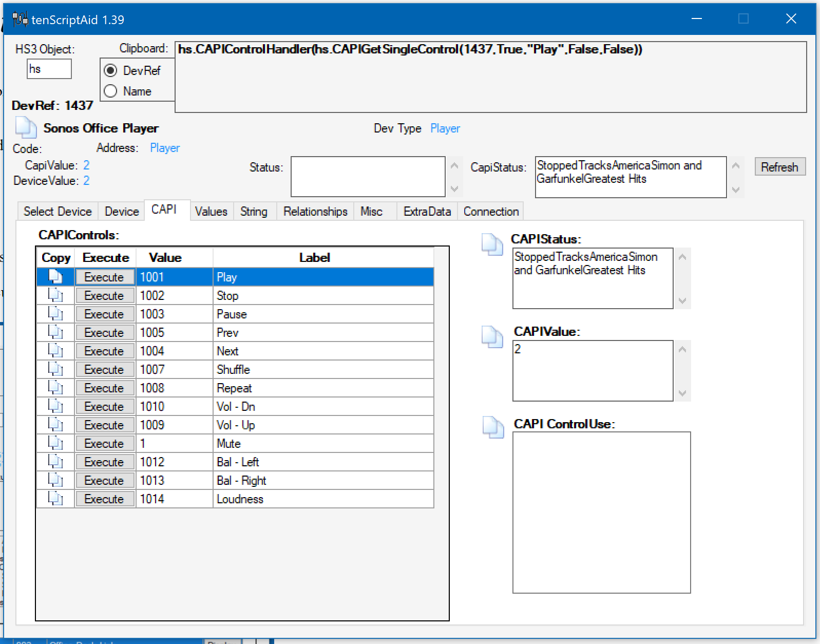Select the 1002 value cell
This screenshot has width=820, height=644.
click(x=175, y=296)
